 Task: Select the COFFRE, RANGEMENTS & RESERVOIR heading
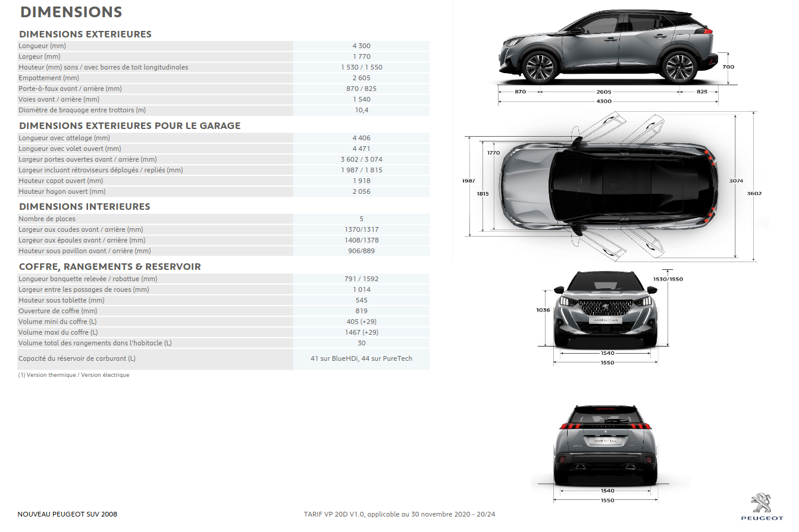click(x=110, y=267)
